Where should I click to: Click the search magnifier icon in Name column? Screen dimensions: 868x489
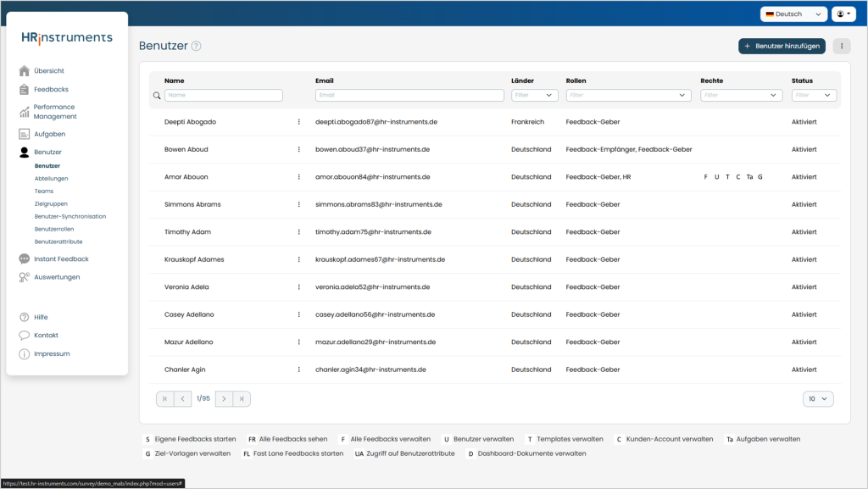[x=157, y=95]
